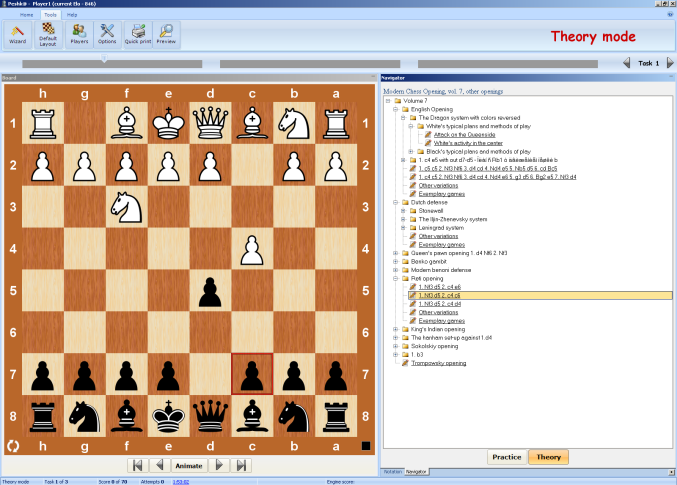
Task: Select the white knight on b1
Action: point(294,123)
